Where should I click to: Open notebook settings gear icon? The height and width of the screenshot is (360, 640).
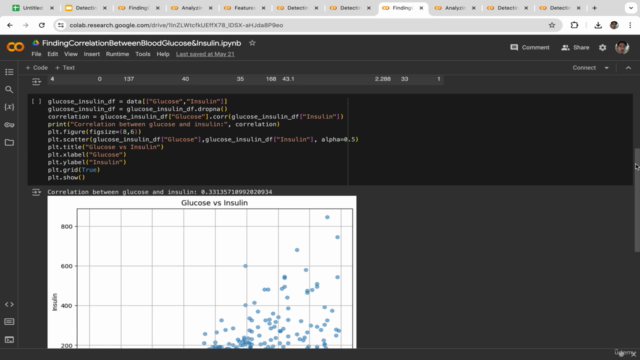[602, 47]
